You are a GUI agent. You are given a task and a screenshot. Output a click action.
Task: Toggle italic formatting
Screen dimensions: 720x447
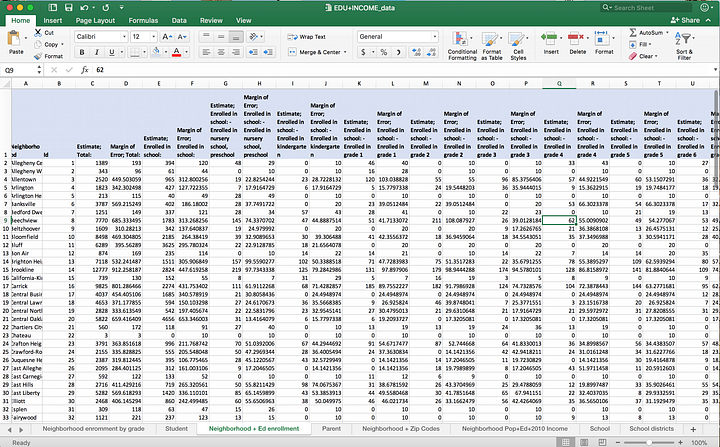point(96,52)
